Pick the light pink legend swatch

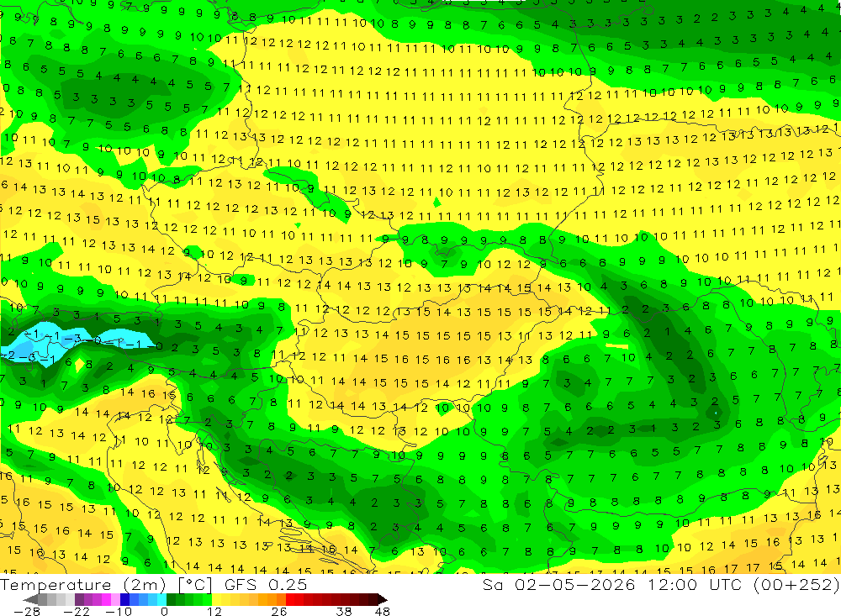pyautogui.click(x=116, y=599)
